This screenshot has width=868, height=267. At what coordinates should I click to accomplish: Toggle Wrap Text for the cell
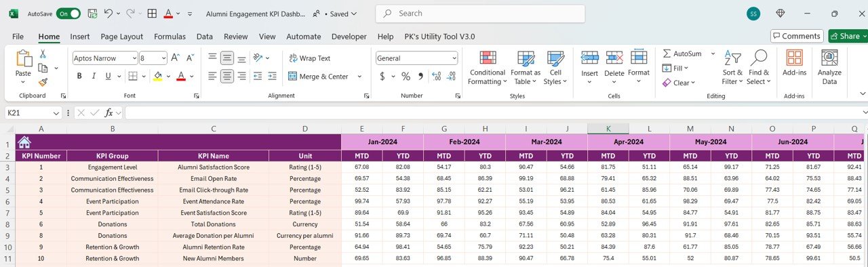point(310,58)
